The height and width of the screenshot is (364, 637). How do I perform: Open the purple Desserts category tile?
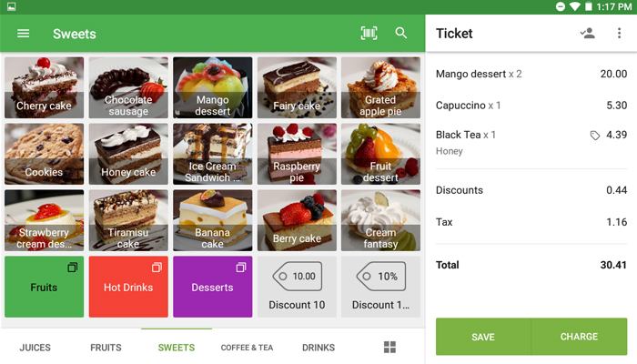coord(212,287)
